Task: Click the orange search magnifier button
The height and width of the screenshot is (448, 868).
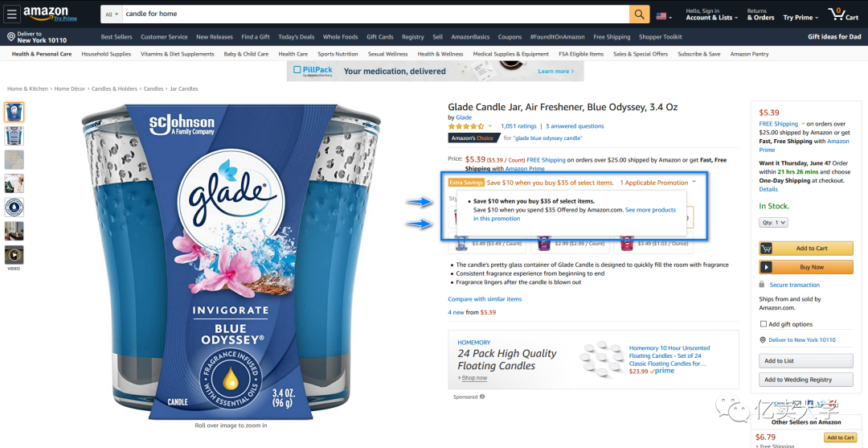Action: point(640,14)
